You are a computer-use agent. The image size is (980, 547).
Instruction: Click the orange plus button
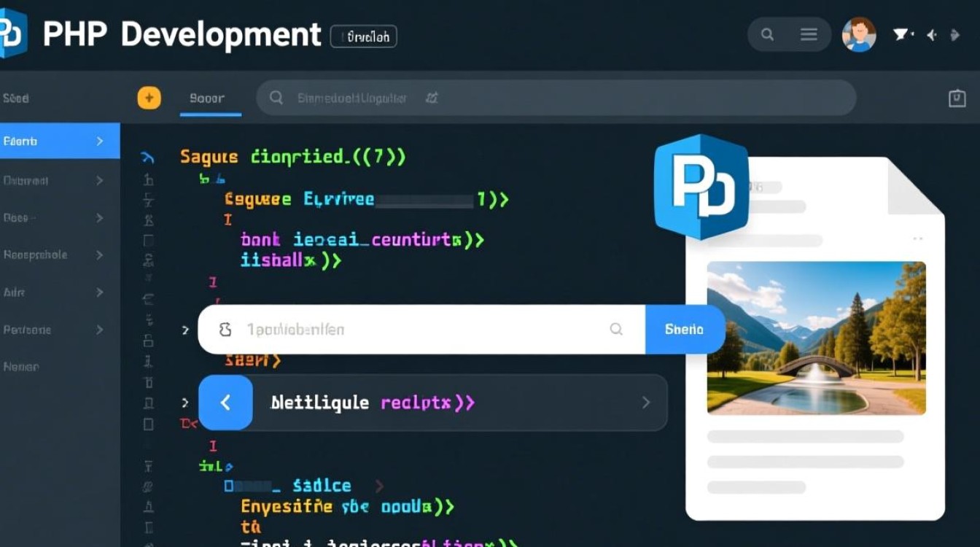click(149, 98)
